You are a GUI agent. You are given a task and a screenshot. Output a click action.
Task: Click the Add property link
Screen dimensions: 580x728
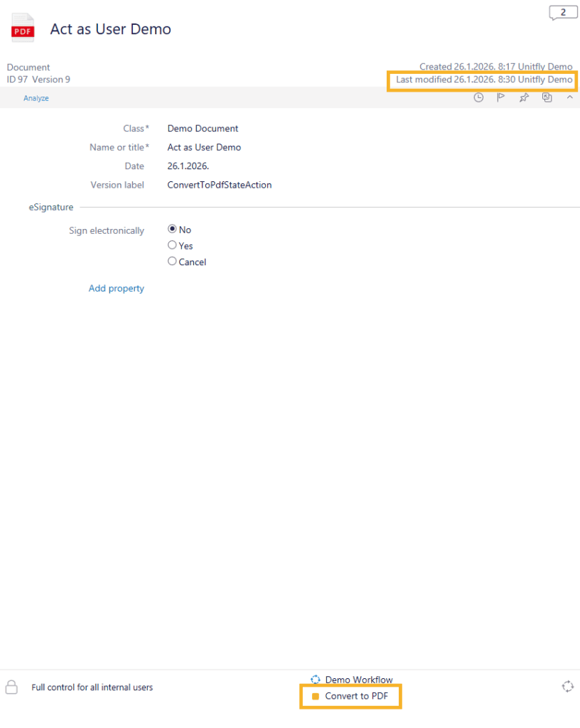117,289
